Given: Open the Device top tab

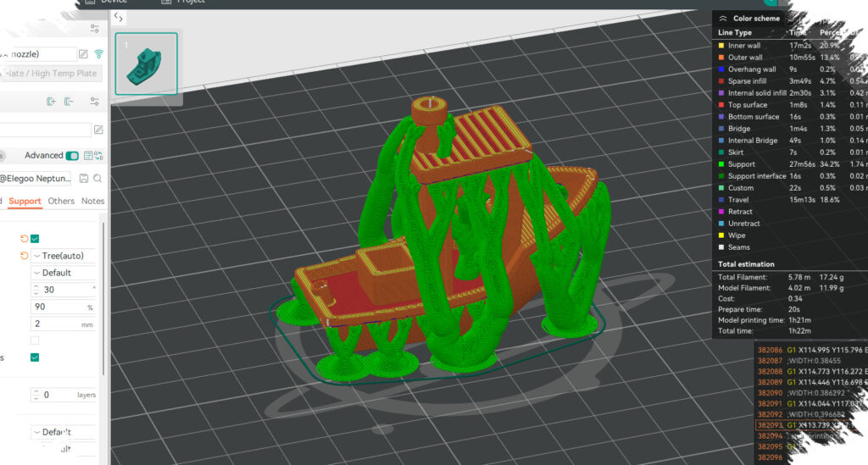Looking at the screenshot, I should point(106,2).
